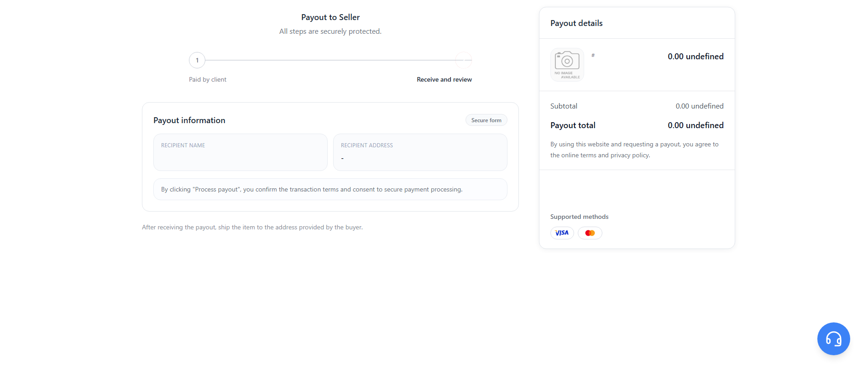This screenshot has height=373, width=868.
Task: Click the Visa payment method icon
Action: point(562,233)
